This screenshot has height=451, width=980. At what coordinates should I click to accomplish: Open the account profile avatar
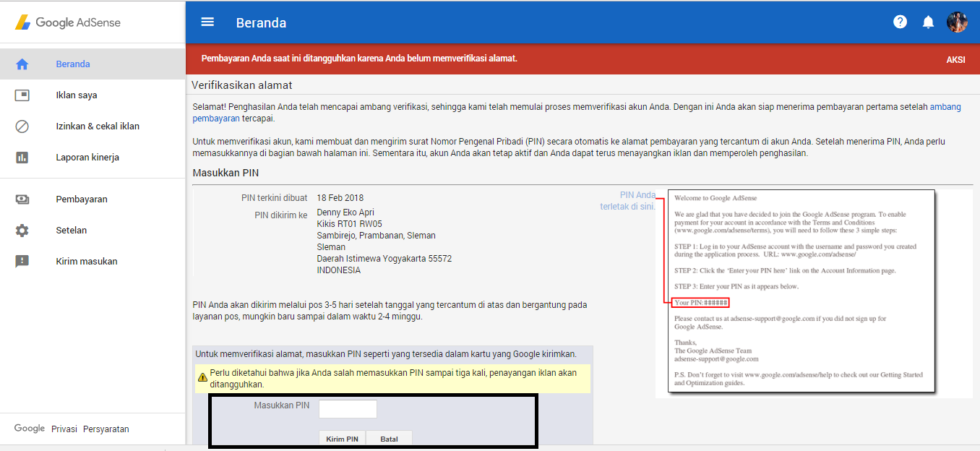click(x=957, y=22)
